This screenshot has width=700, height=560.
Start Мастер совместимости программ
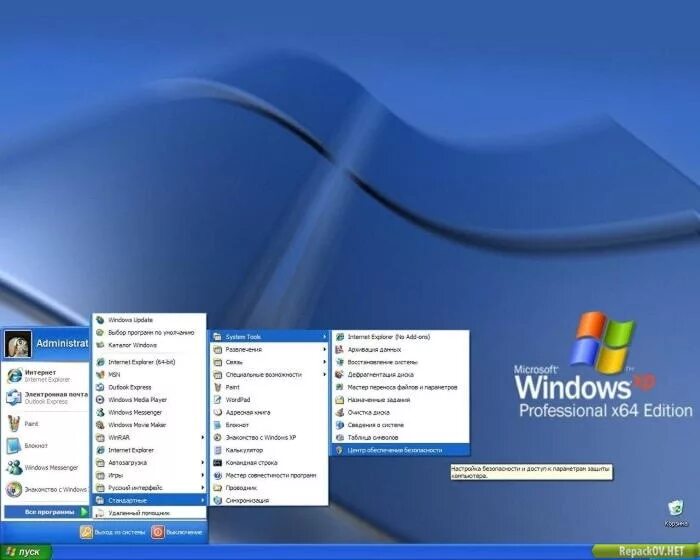click(269, 475)
